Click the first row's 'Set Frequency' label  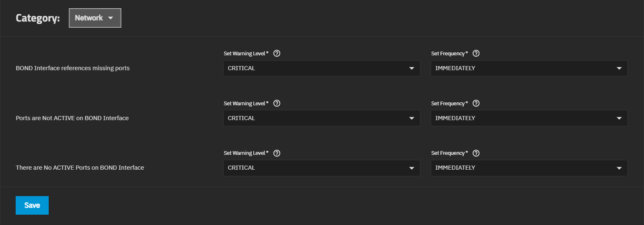coord(449,54)
